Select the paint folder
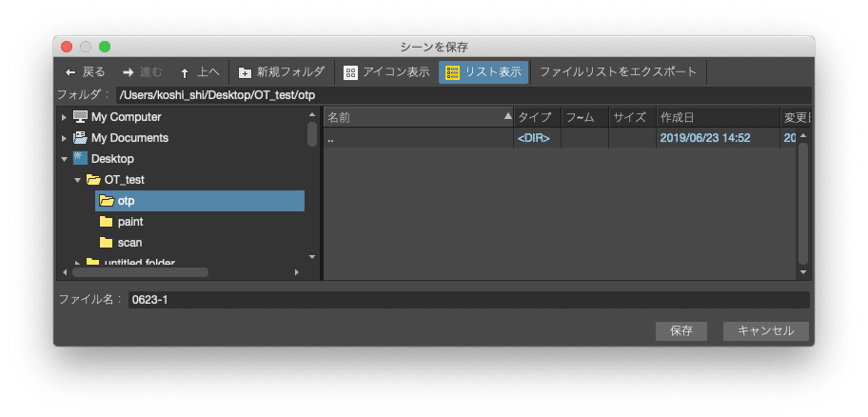This screenshot has height=417, width=868. click(130, 222)
